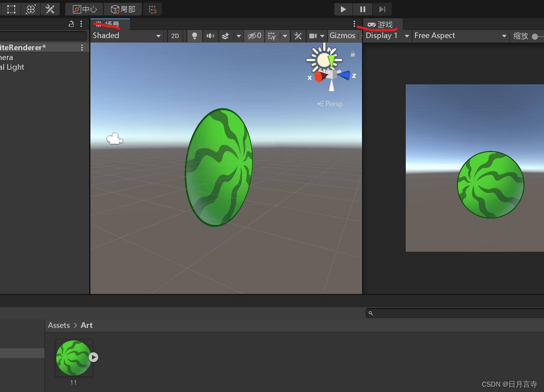Click the component tools wrench icon
The height and width of the screenshot is (392, 544).
(298, 36)
